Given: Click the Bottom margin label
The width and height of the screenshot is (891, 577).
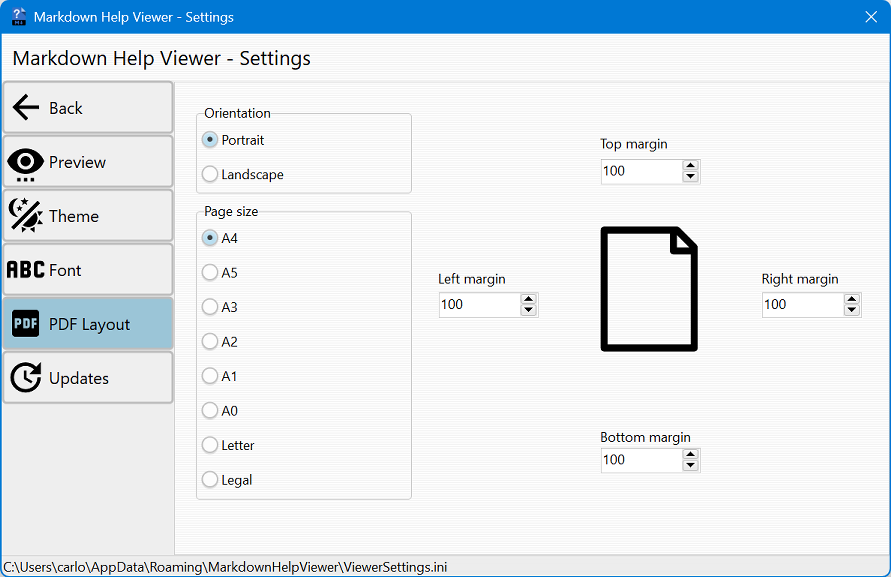Looking at the screenshot, I should pyautogui.click(x=646, y=437).
